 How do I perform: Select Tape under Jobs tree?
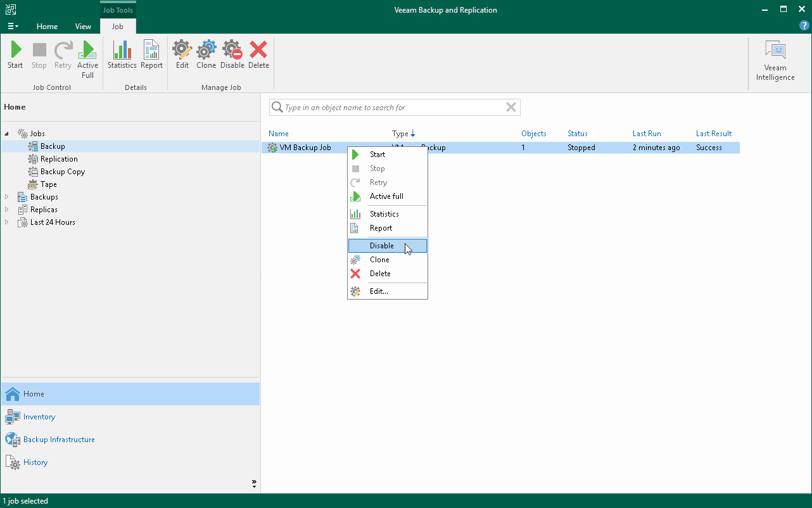pyautogui.click(x=49, y=184)
